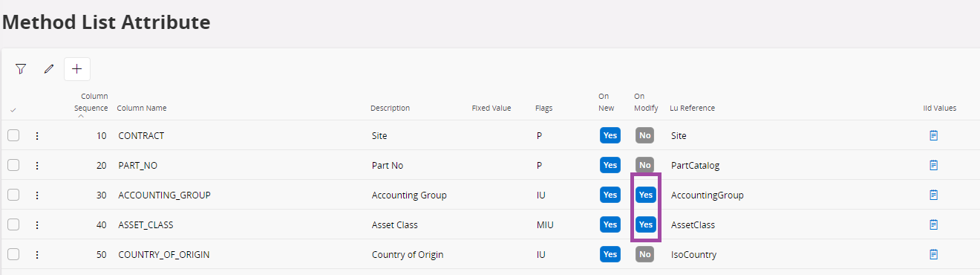Select the ASSET_CLASS row checkbox

13,224
